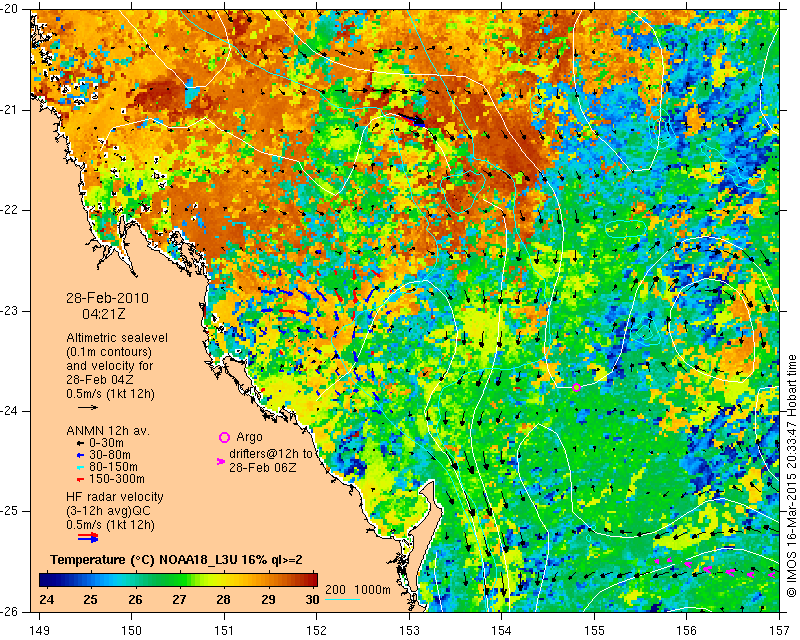
Task: Click the '150-300m' depth label
Action: pyautogui.click(x=116, y=479)
